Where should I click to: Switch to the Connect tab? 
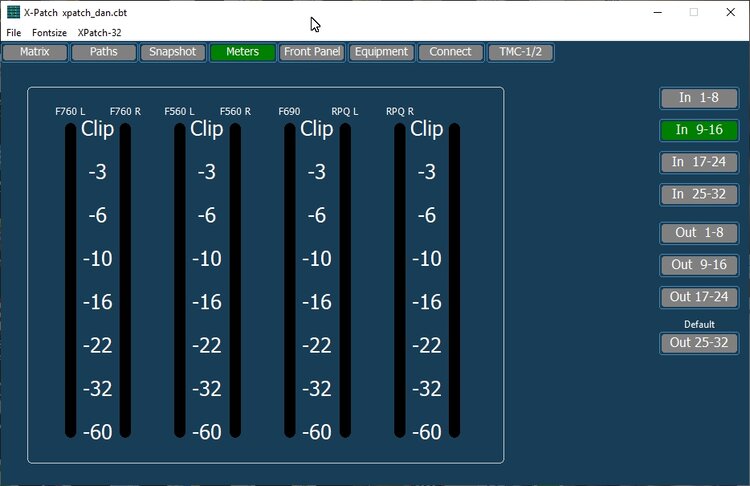tap(451, 52)
